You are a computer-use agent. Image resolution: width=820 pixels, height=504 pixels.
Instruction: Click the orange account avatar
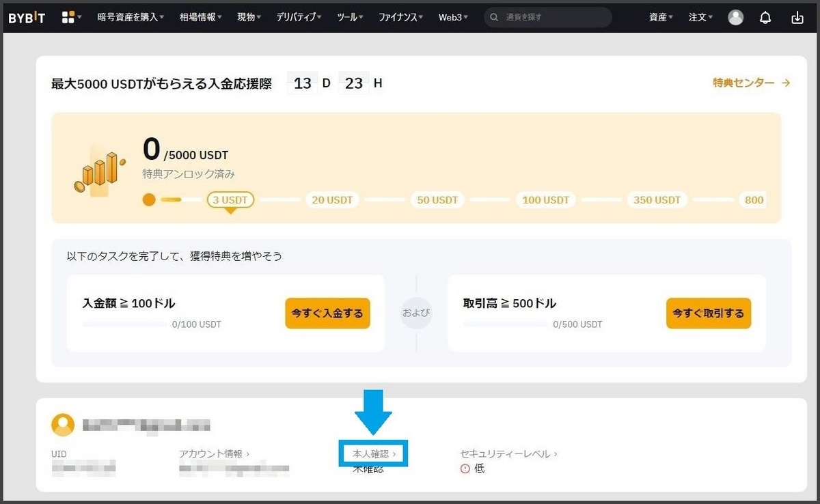coord(63,425)
